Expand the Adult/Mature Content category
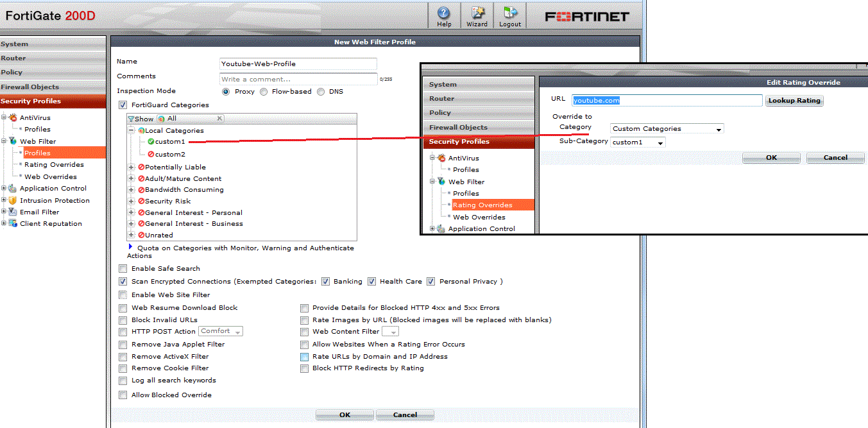Image resolution: width=868 pixels, height=428 pixels. [132, 178]
